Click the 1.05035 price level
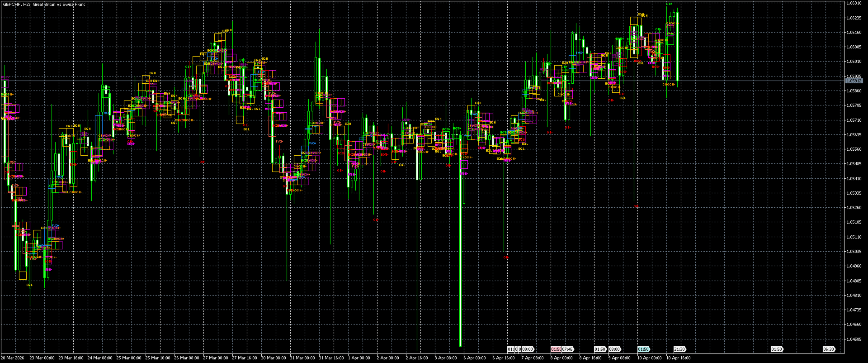Screen dimensions: 868x363 [x=854, y=252]
